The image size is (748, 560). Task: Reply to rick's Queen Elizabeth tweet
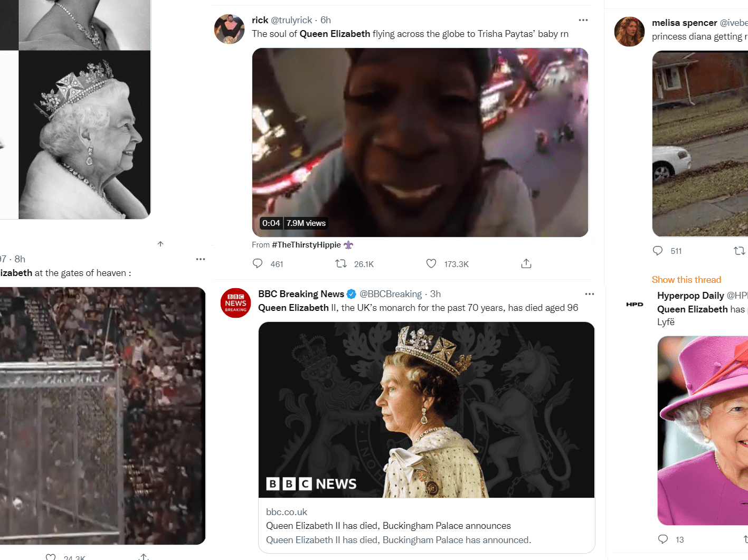pyautogui.click(x=258, y=263)
